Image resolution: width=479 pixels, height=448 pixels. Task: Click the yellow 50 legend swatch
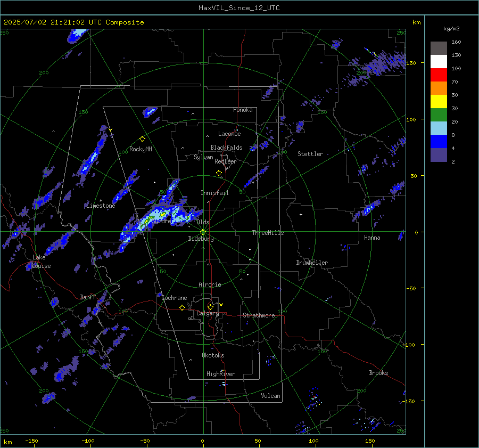click(439, 102)
